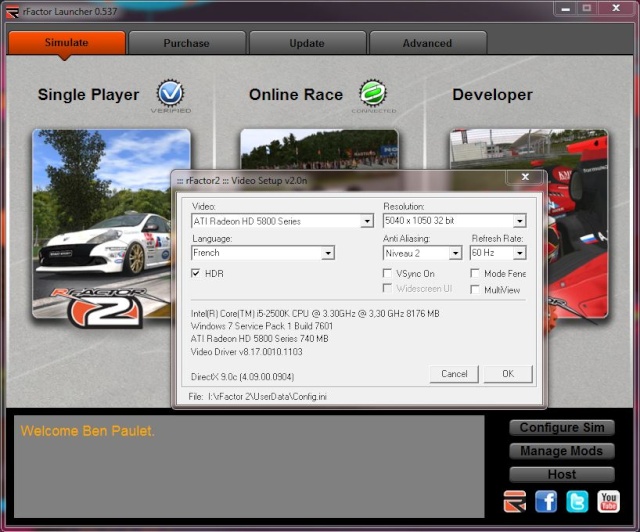The height and width of the screenshot is (532, 640).
Task: Open the Language dropdown
Action: tap(328, 253)
